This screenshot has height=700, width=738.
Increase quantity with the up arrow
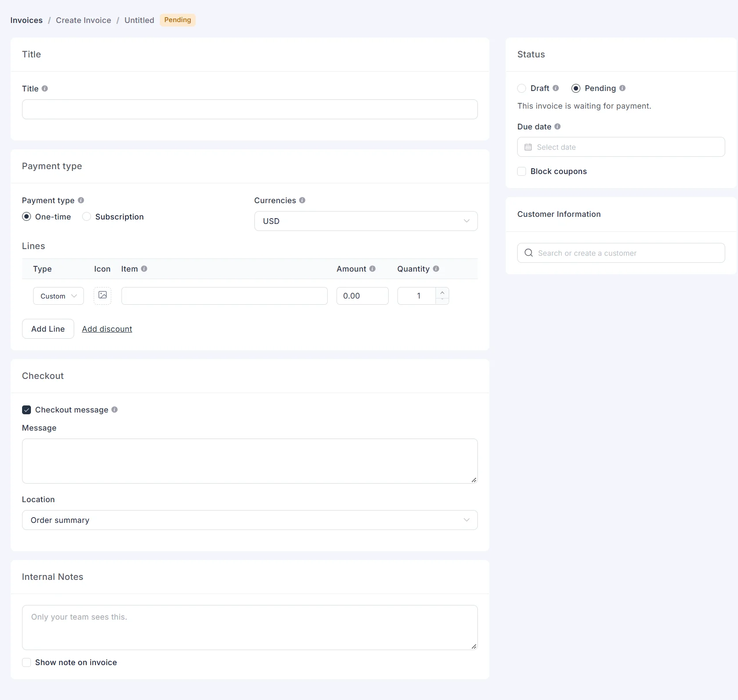(442, 292)
